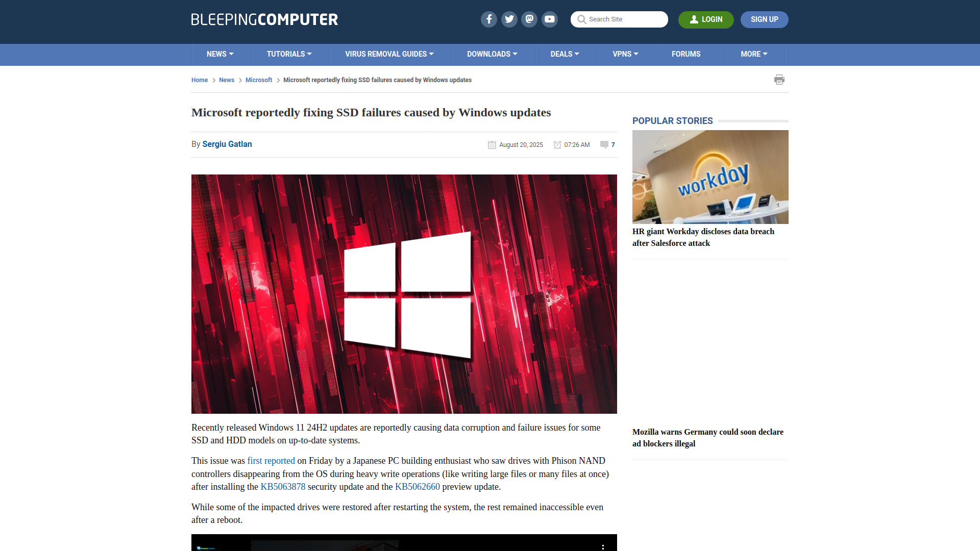Click the Login button
Screen dimensions: 980x551
click(706, 19)
